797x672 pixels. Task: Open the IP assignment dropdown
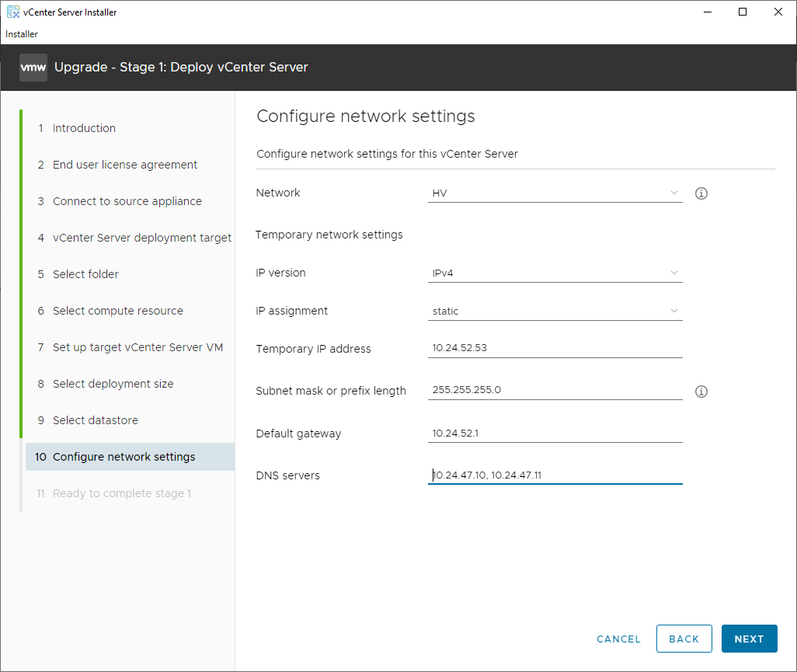[555, 312]
